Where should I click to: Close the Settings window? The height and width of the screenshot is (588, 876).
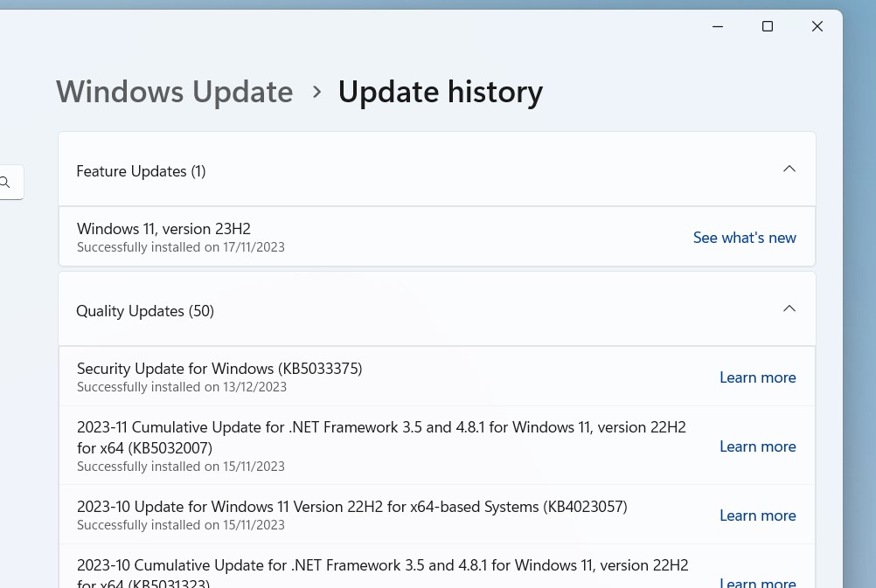point(817,26)
